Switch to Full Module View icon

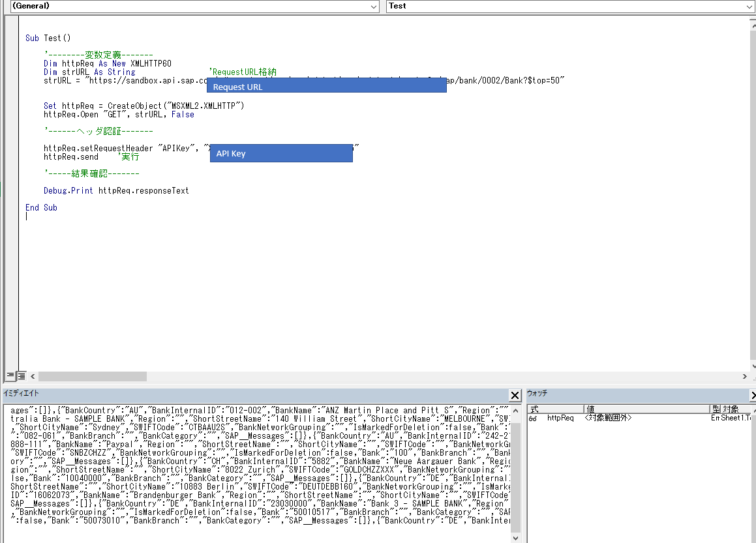(x=22, y=376)
